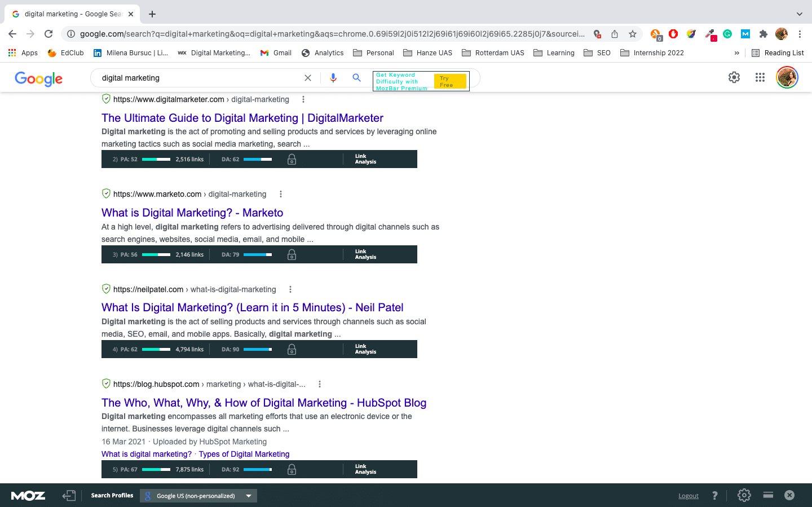The width and height of the screenshot is (812, 507).
Task: Click the 'Try Free' MozBar Premium button
Action: [450, 81]
